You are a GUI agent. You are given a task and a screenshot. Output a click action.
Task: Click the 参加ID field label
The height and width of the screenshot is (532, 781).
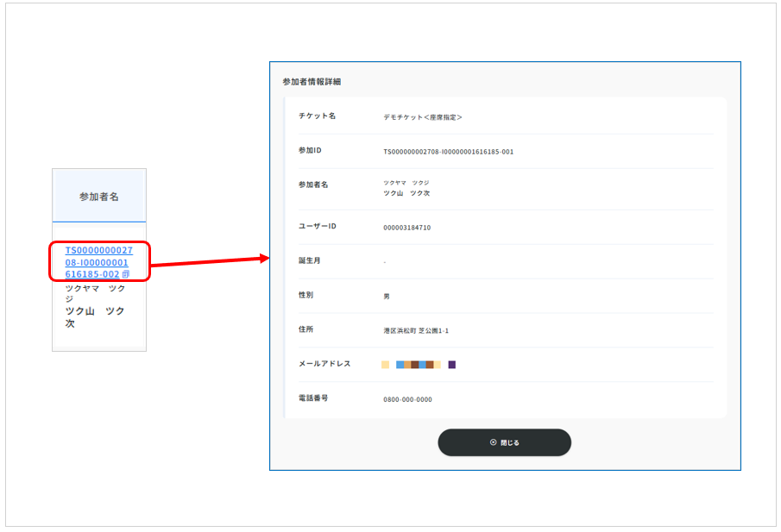(x=310, y=151)
